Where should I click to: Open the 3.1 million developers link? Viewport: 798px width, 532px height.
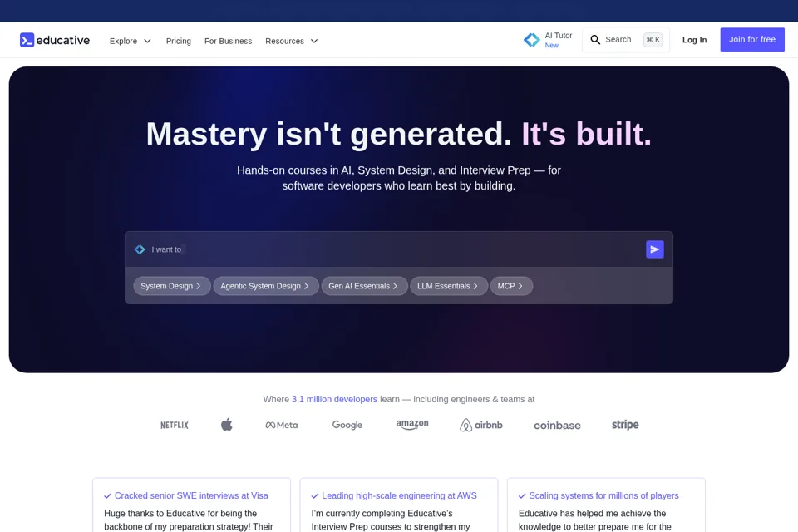(x=334, y=399)
